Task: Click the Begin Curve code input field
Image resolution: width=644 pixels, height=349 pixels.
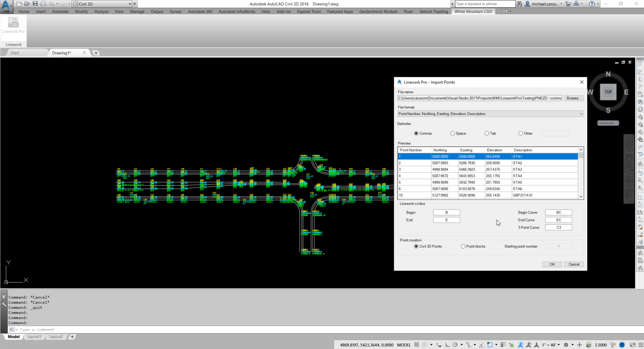Action: [558, 212]
